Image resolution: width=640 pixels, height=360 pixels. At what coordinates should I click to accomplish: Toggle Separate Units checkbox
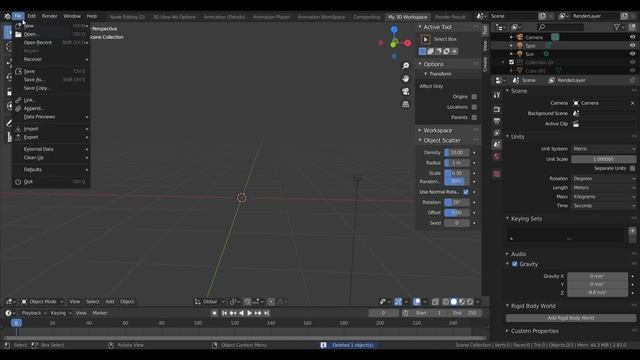coord(632,168)
